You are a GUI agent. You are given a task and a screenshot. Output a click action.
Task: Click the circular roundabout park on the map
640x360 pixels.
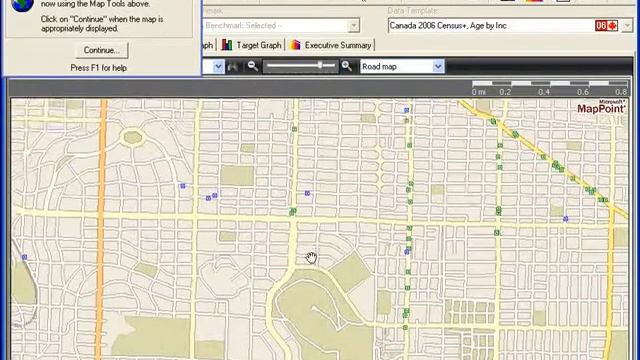[133, 138]
